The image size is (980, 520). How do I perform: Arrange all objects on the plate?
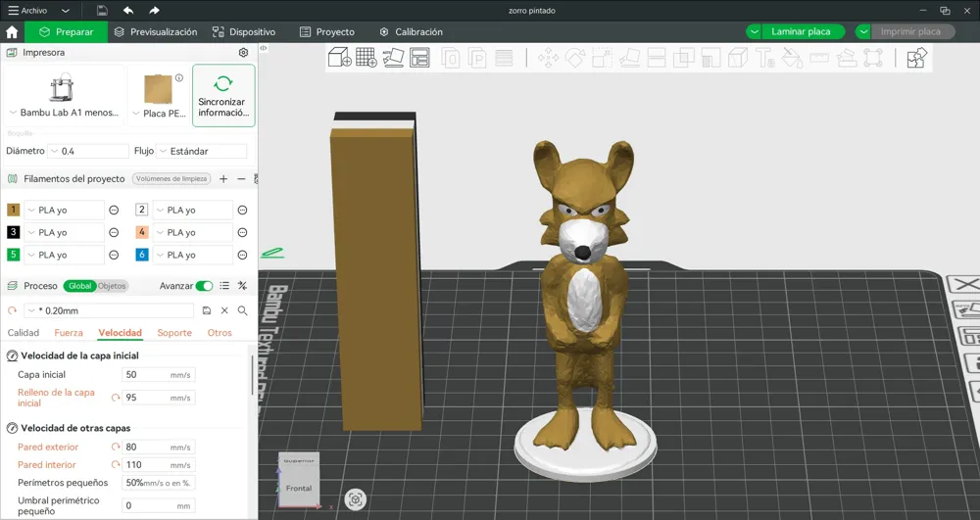[x=420, y=58]
